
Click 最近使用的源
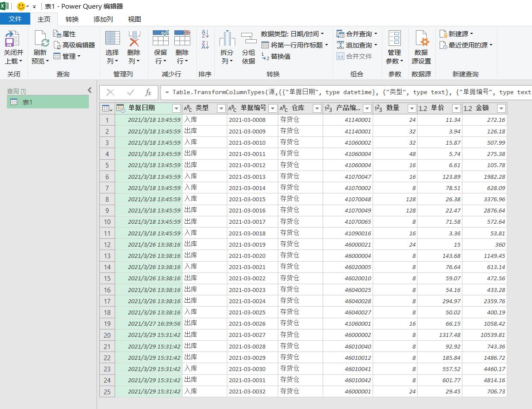click(466, 45)
